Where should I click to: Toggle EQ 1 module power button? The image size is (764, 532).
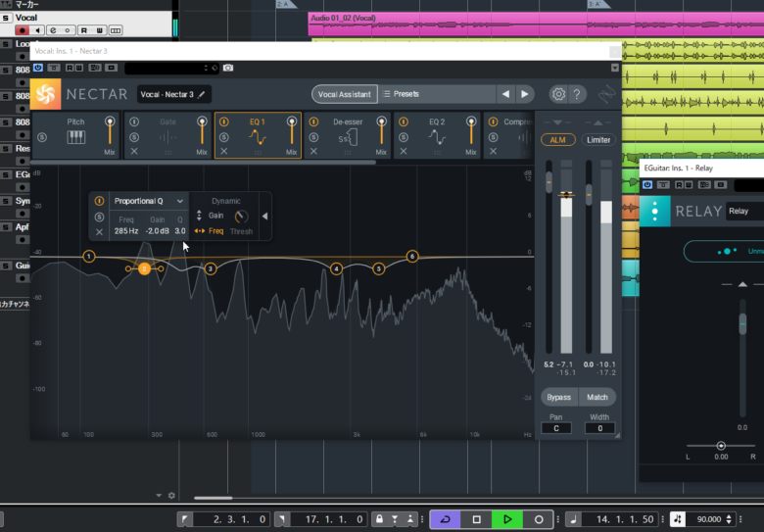223,121
